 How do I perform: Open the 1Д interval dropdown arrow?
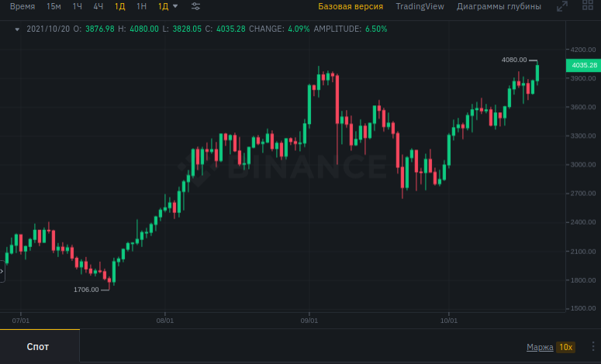click(175, 6)
